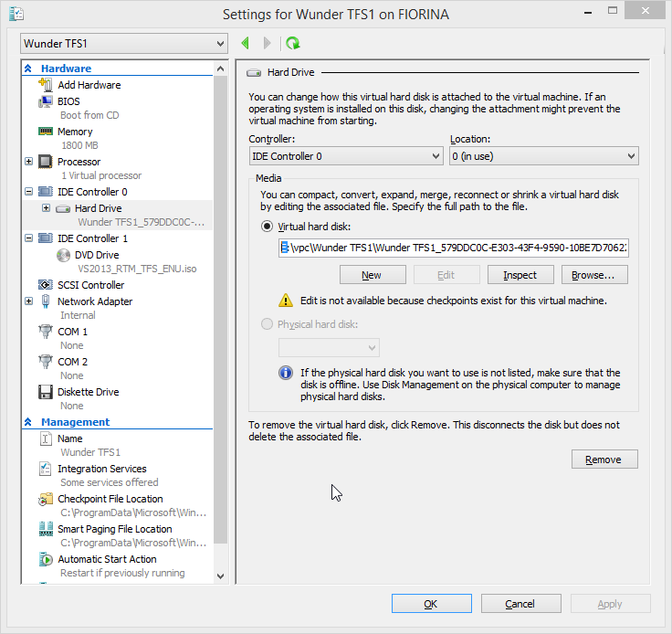Click the 1800 MB memory value
The image size is (672, 634).
point(79,145)
